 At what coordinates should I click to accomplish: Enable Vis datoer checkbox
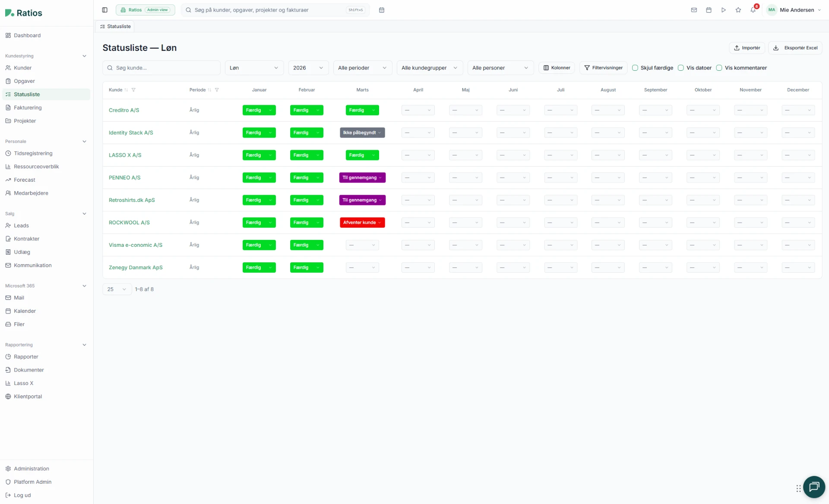681,68
